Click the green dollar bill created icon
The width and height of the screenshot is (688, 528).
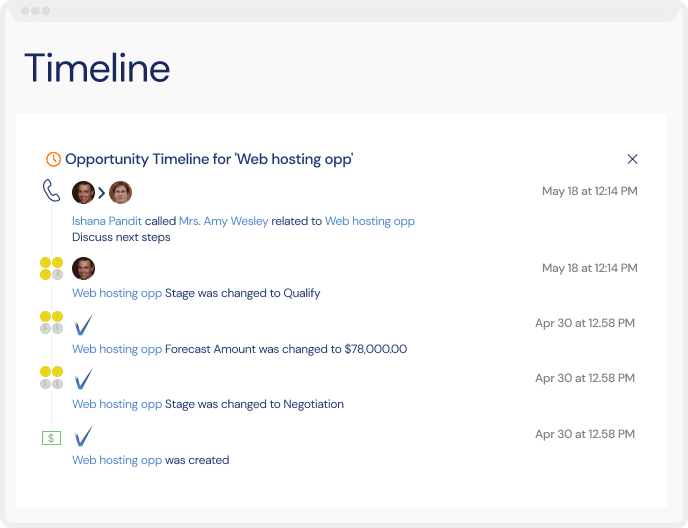(x=51, y=438)
